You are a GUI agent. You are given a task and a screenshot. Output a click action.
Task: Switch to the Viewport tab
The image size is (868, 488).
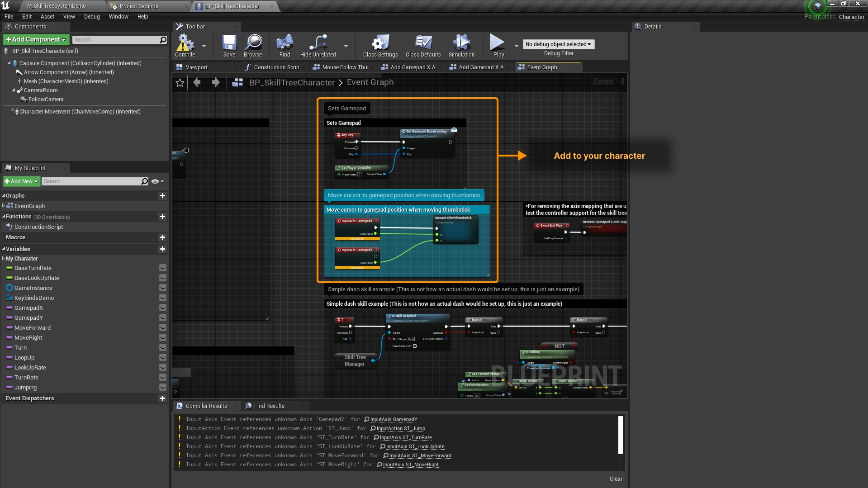pyautogui.click(x=197, y=67)
